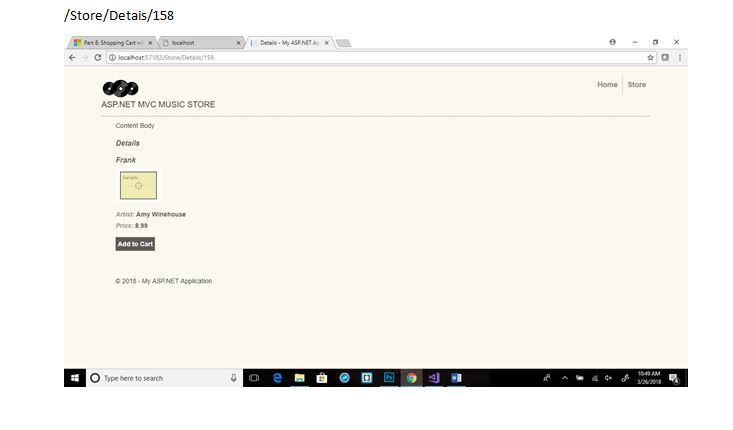
Task: Open a new tab button
Action: pos(344,43)
